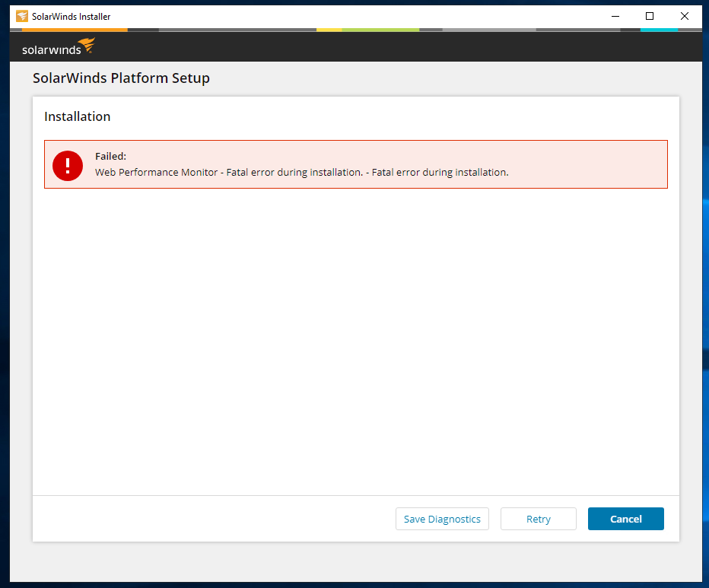Minimize the SolarWinds Installer window
Screen dimensions: 709x588
coord(615,16)
